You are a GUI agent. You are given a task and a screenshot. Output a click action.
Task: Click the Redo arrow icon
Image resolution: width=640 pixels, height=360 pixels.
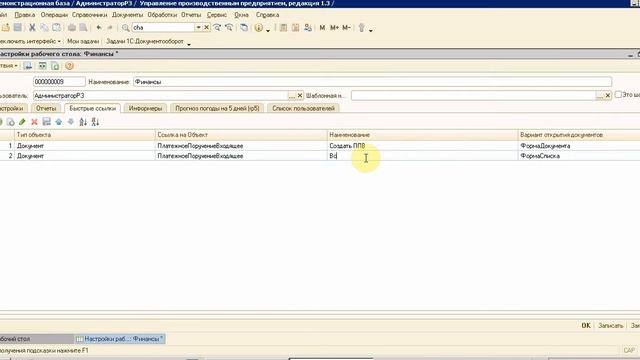(x=110, y=28)
